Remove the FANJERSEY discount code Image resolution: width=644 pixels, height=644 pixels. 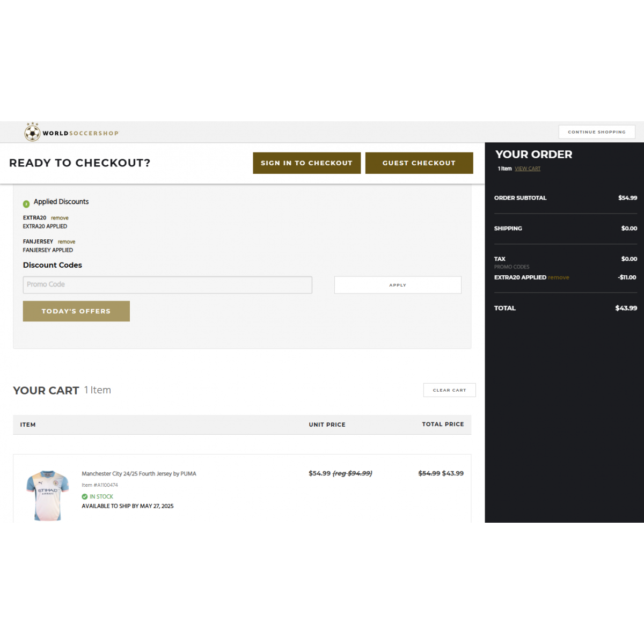[67, 242]
